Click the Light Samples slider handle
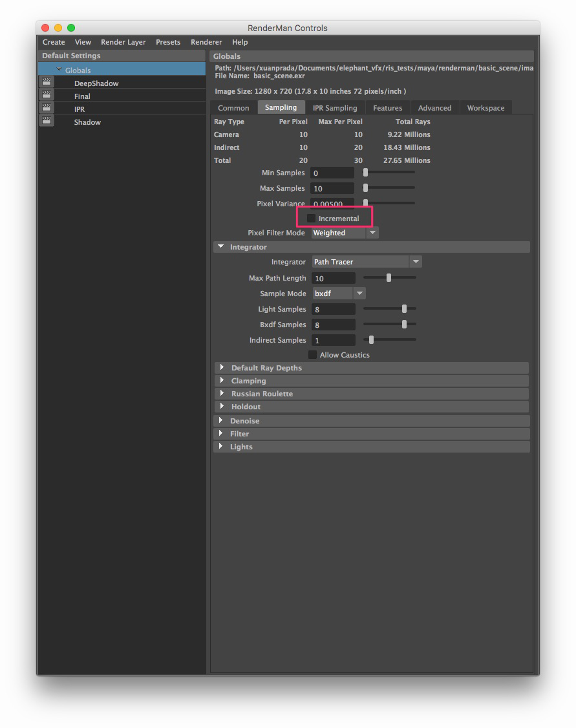The image size is (576, 728). pos(404,309)
